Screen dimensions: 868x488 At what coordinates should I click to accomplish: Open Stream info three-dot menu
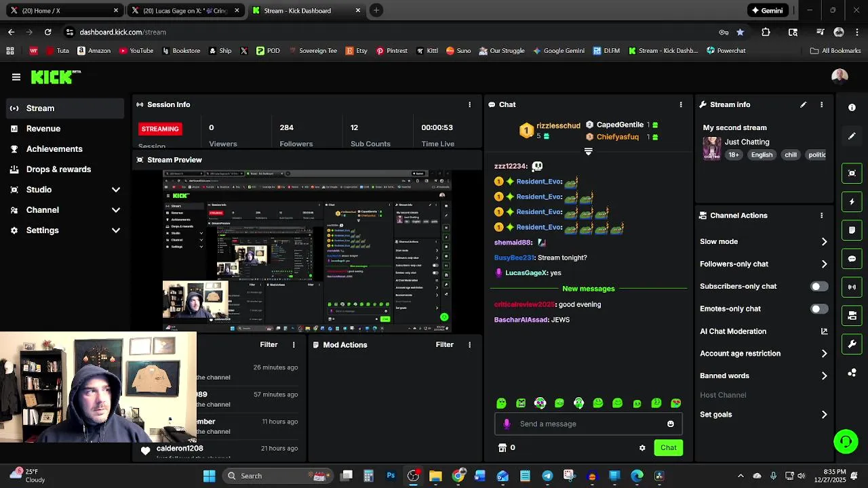coord(821,104)
